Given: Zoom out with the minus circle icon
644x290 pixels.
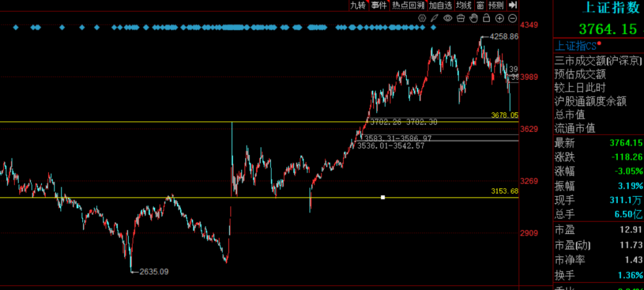Looking at the screenshot, I should tap(512, 18).
